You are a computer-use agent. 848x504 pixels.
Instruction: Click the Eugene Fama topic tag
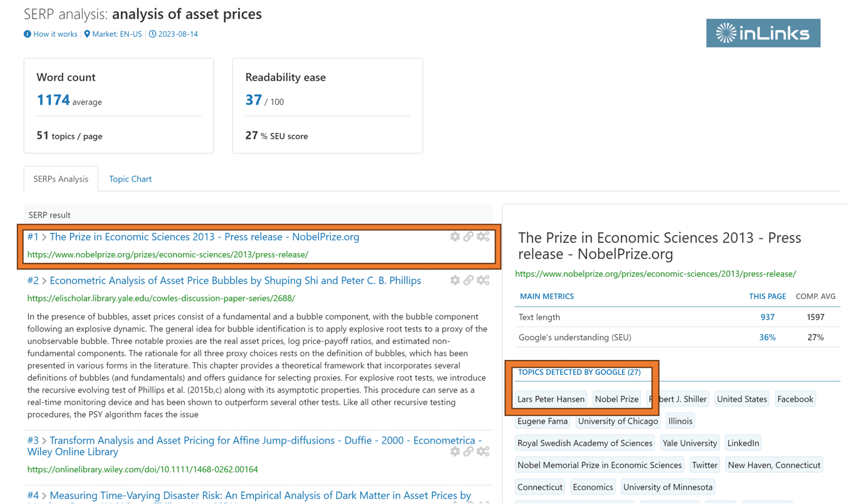542,421
